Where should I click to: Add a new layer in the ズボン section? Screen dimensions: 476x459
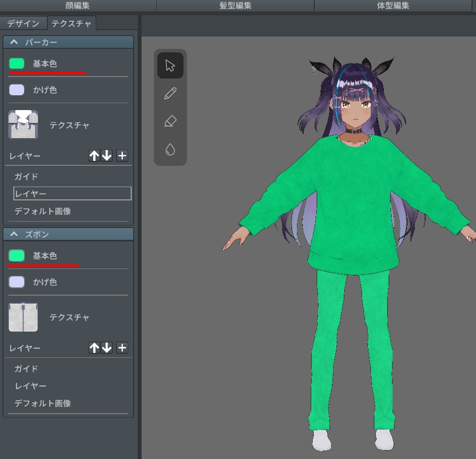121,347
